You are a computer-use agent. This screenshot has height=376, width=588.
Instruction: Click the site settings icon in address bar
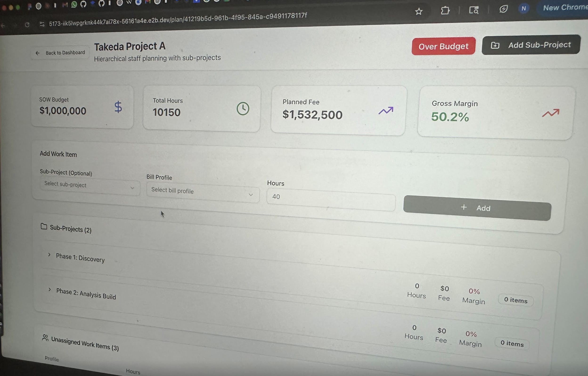click(x=42, y=24)
